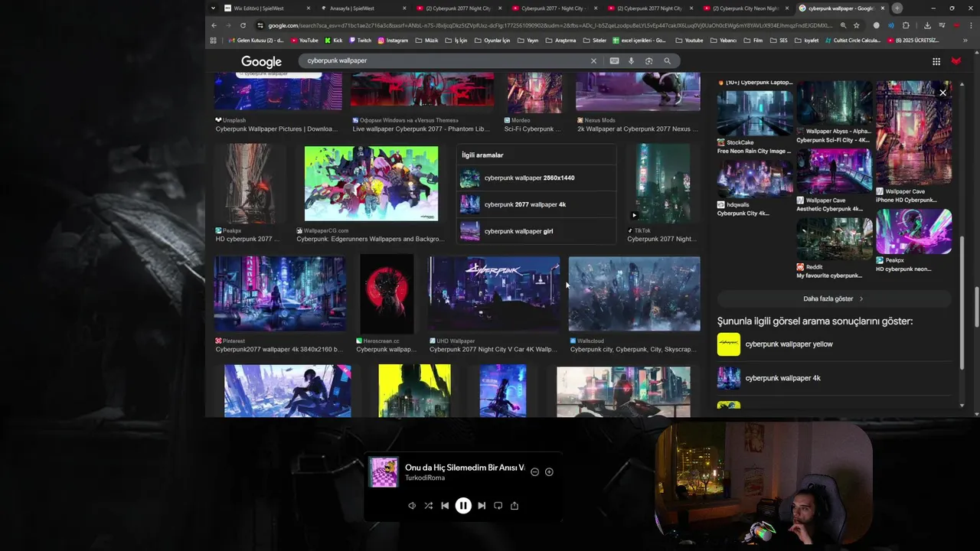The image size is (980, 551).
Task: Skip to the next track
Action: coord(481,505)
